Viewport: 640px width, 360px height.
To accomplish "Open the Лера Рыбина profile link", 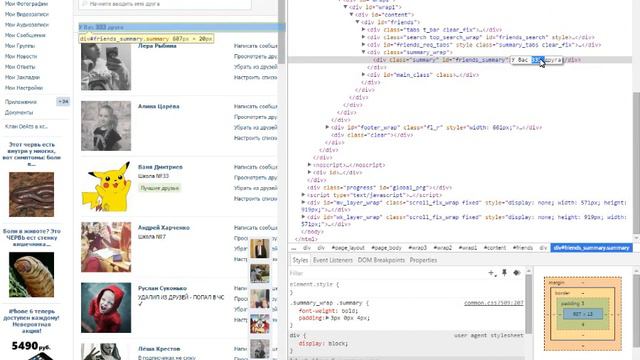I will (x=157, y=46).
